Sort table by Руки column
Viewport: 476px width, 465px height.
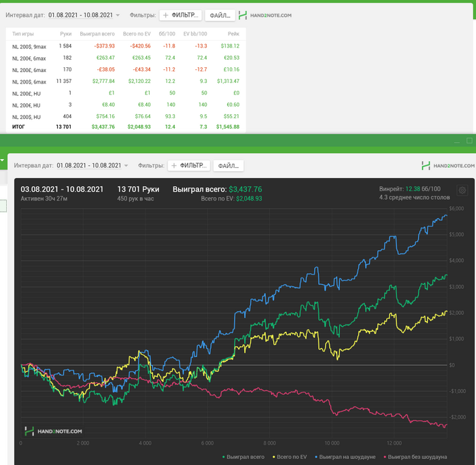pyautogui.click(x=66, y=34)
